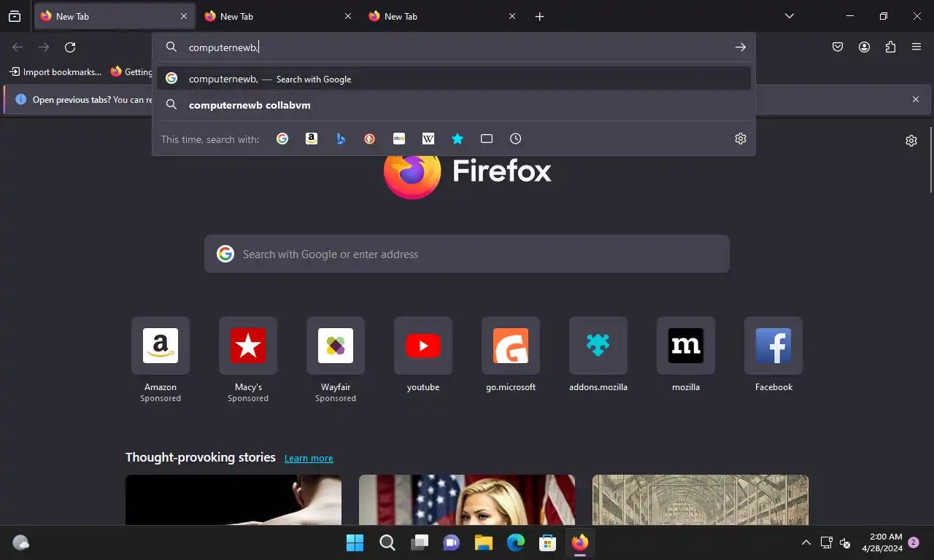Open taskbar Search
This screenshot has width=934, height=560.
point(387,542)
